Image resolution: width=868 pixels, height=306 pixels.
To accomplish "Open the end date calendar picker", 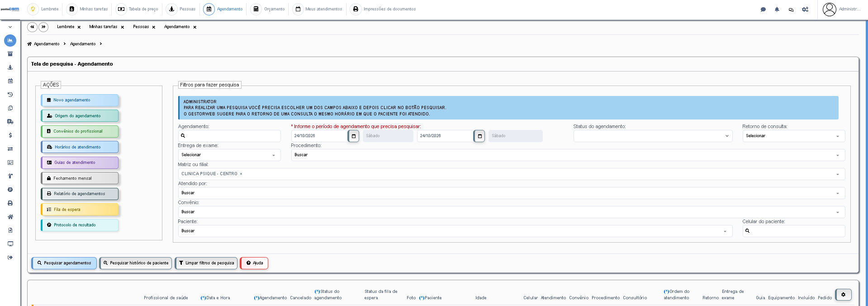I will [x=479, y=136].
